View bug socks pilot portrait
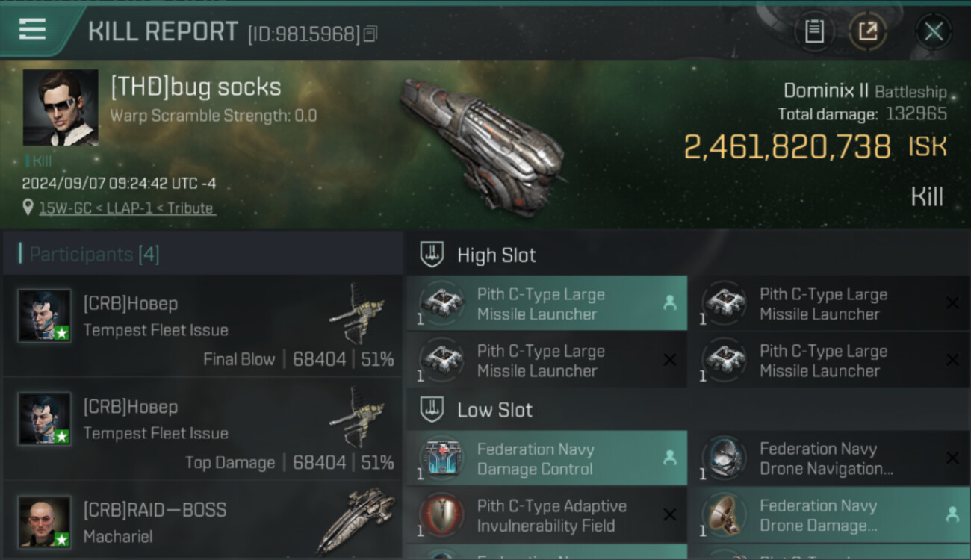This screenshot has width=971, height=560. 61,108
